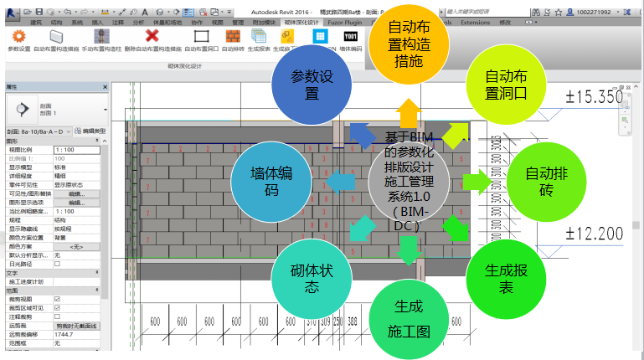Open the Redo history dropdown arrow
The width and height of the screenshot is (644, 360).
(x=93, y=13)
